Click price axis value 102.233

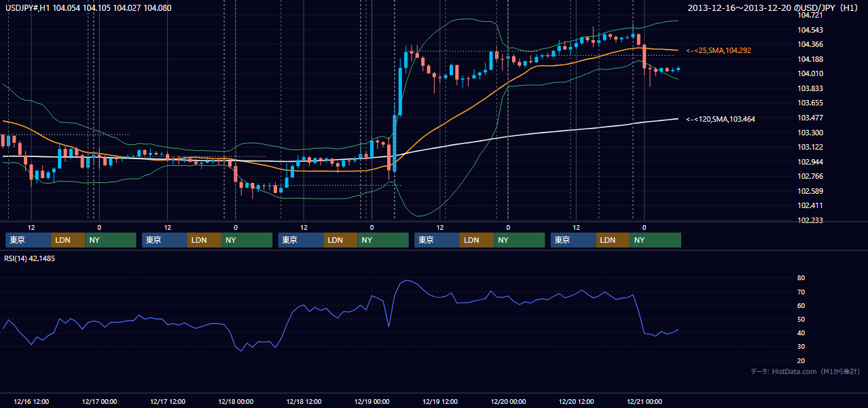pyautogui.click(x=812, y=220)
